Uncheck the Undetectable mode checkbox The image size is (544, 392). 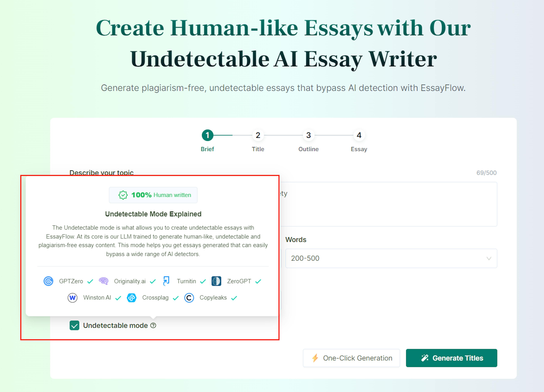(x=74, y=325)
